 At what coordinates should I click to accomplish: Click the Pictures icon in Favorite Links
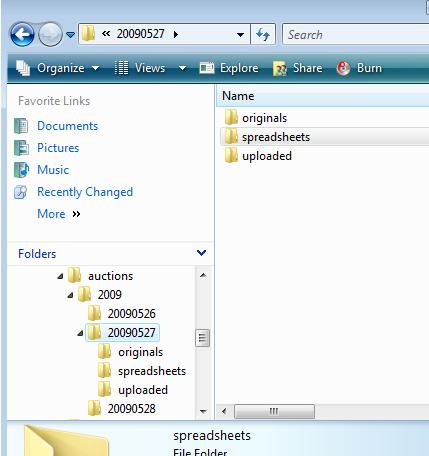tap(21, 148)
